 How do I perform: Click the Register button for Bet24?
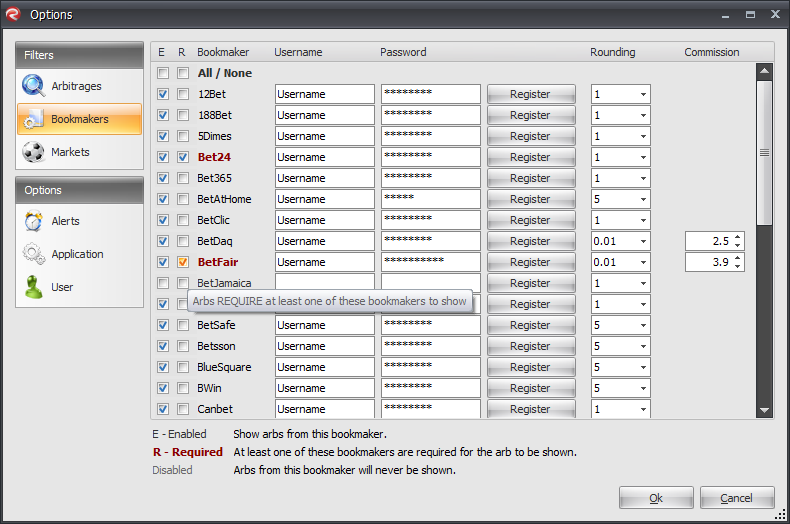tap(531, 157)
